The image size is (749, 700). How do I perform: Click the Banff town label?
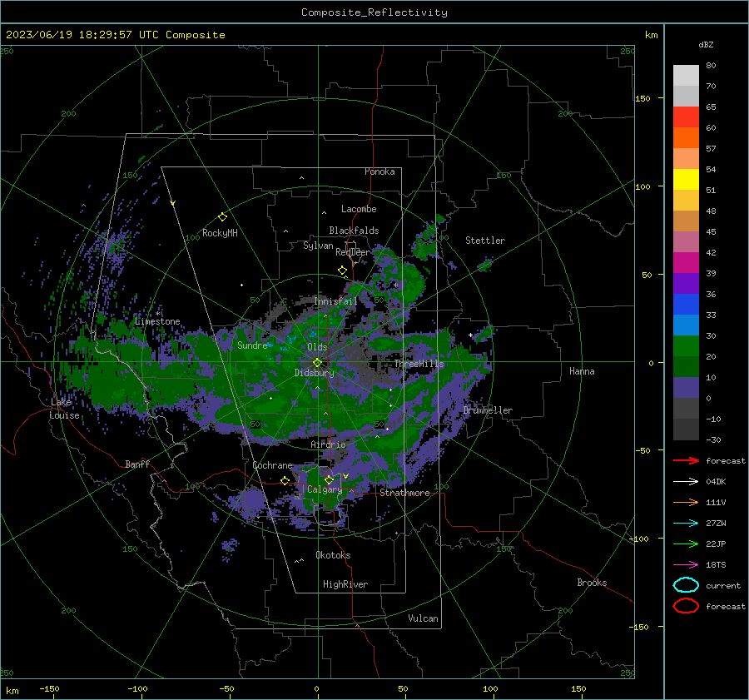(x=137, y=464)
